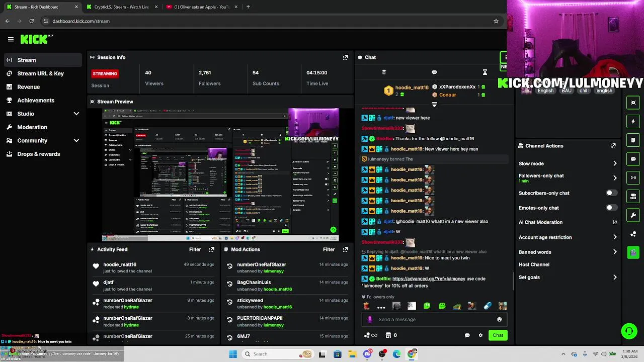Image resolution: width=644 pixels, height=362 pixels.
Task: Click the wrench icon in right sidebar
Action: (x=633, y=215)
